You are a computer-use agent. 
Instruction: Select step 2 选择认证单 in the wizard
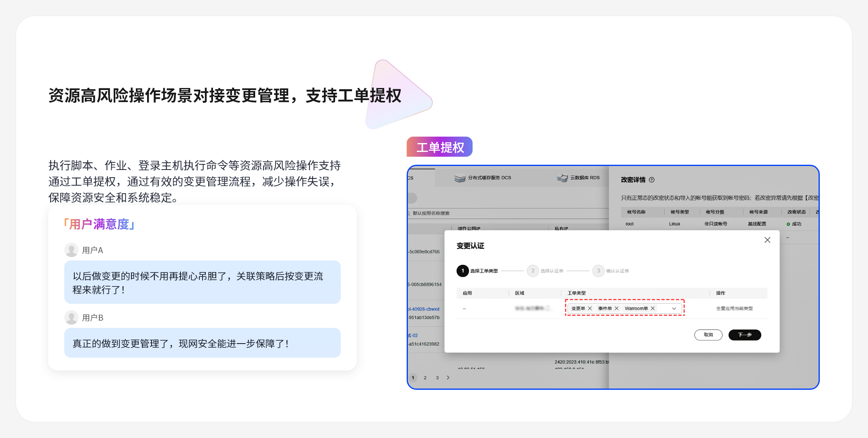tap(533, 271)
